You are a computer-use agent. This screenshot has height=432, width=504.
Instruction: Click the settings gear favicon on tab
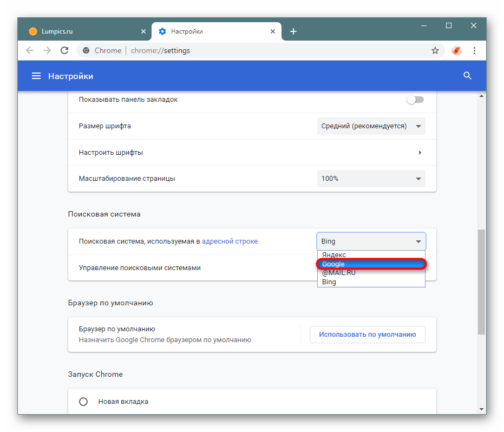(162, 31)
